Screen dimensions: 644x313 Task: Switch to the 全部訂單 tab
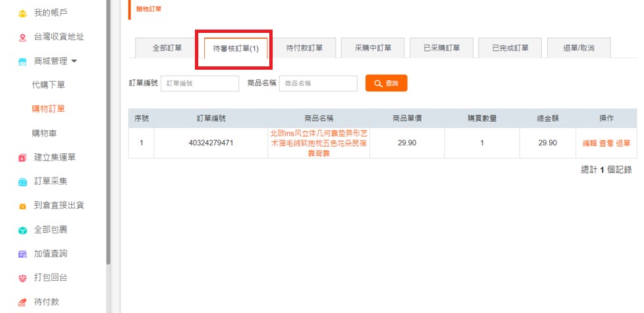[x=167, y=48]
